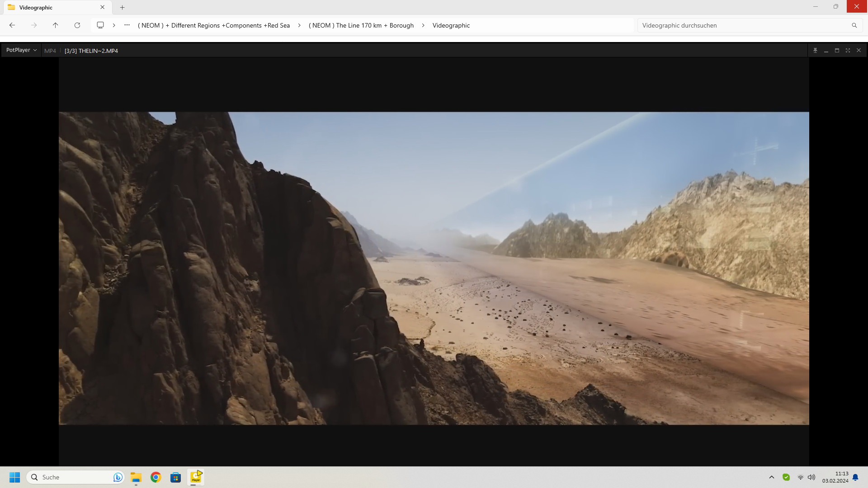Screen dimensions: 868x488
Task: Close the Videographic tab
Action: pos(103,7)
